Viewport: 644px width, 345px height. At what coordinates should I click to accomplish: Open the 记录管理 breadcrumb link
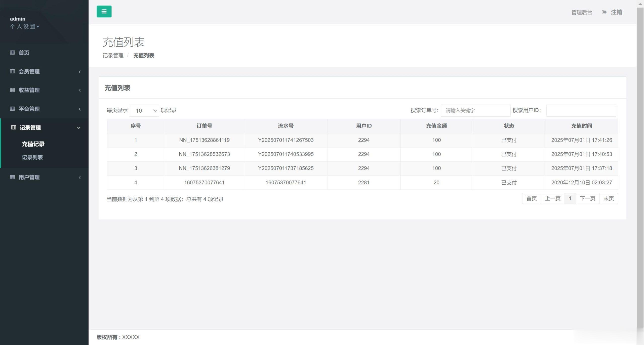[x=113, y=55]
